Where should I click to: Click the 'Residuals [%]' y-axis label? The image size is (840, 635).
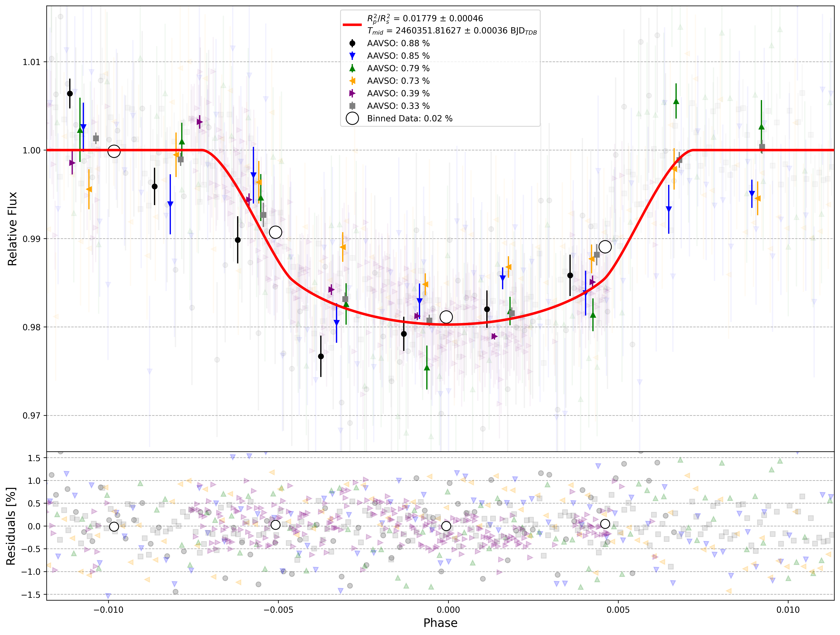(x=11, y=526)
